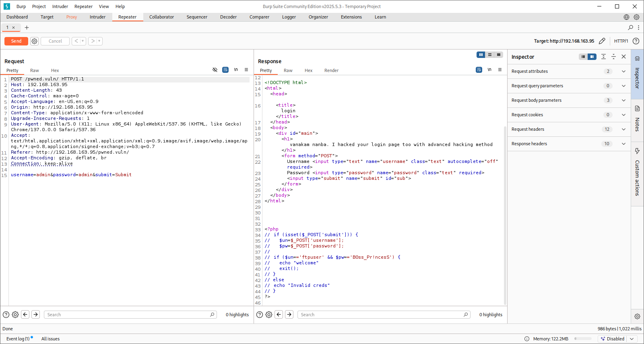
Task: Open Repeater tab options kebab menu
Action: (x=638, y=27)
